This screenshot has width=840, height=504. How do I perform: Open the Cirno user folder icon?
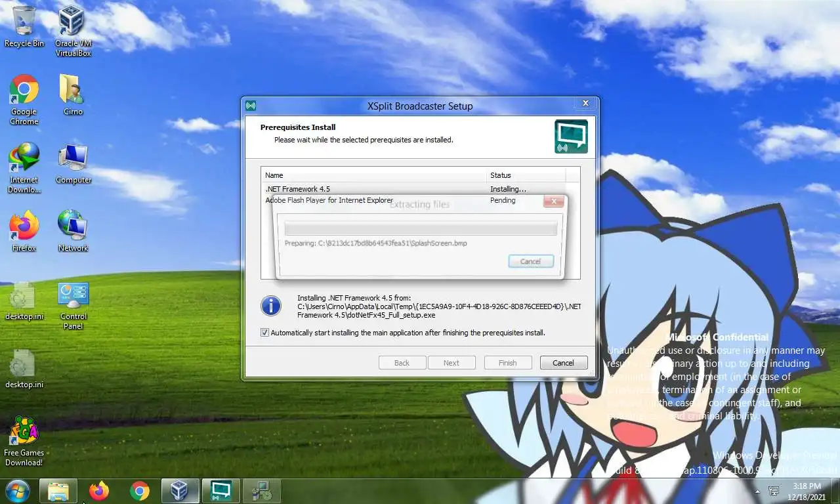73,94
